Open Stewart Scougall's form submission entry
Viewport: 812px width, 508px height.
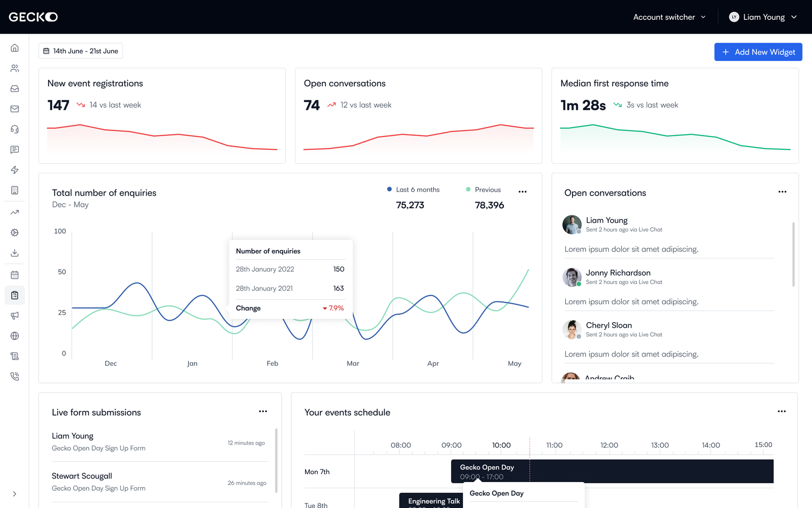tap(160, 482)
